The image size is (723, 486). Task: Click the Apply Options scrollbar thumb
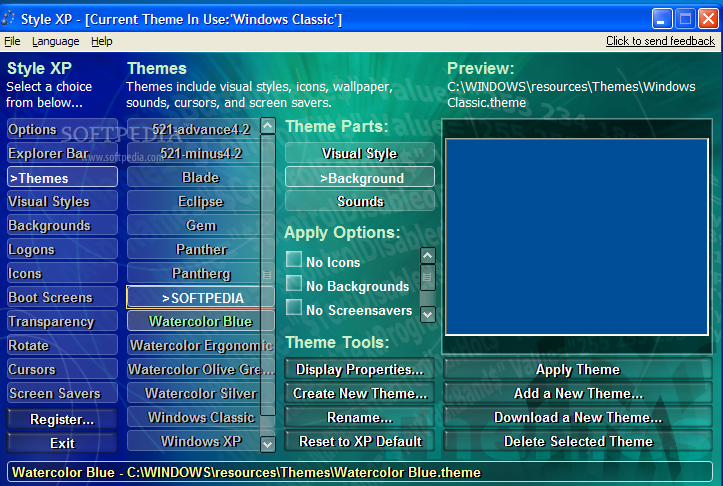point(428,278)
